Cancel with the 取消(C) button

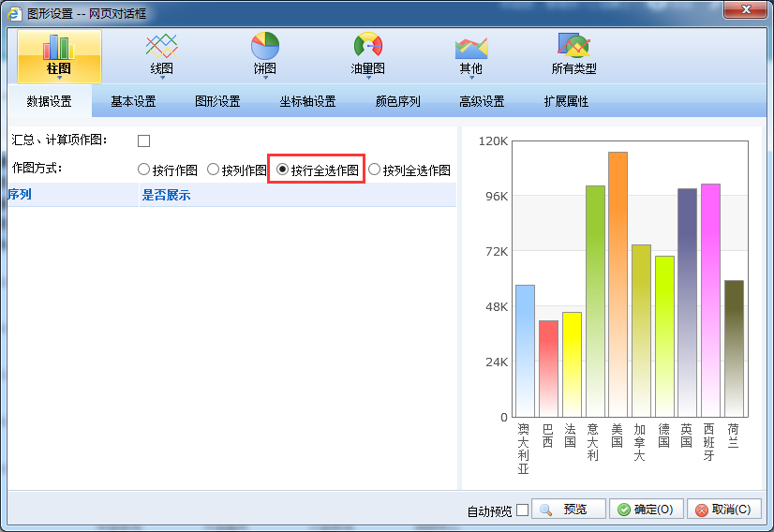[724, 510]
